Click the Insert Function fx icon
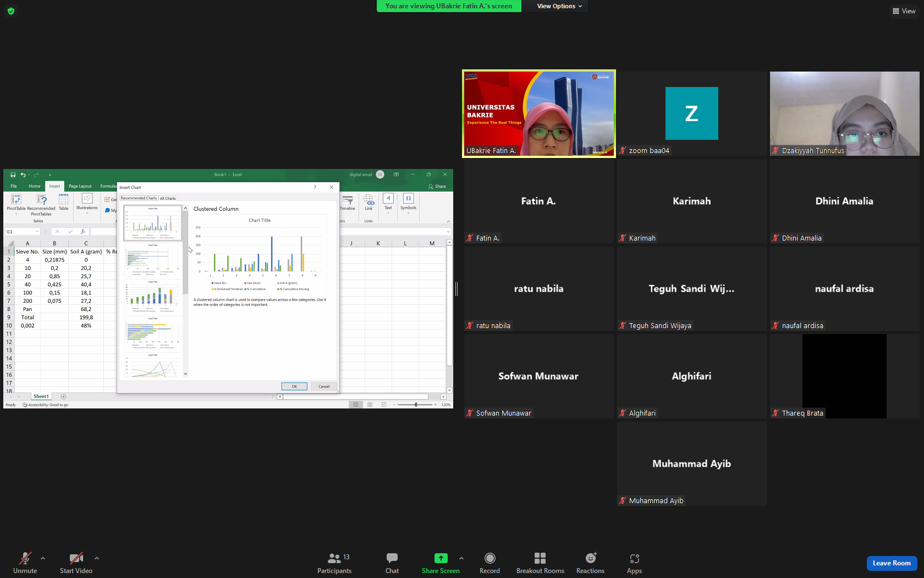Screen dimensions: 924x578 [x=82, y=232]
